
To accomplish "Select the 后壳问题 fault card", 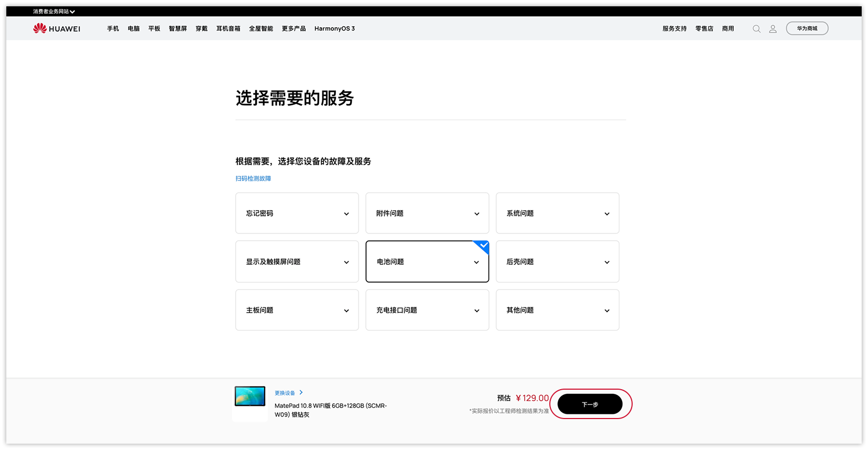I will [x=558, y=262].
